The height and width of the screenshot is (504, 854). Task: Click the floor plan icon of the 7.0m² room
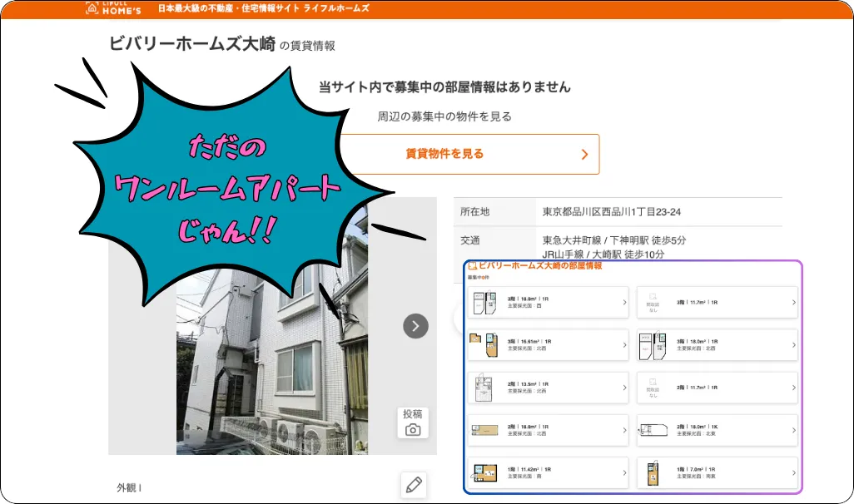(x=653, y=472)
